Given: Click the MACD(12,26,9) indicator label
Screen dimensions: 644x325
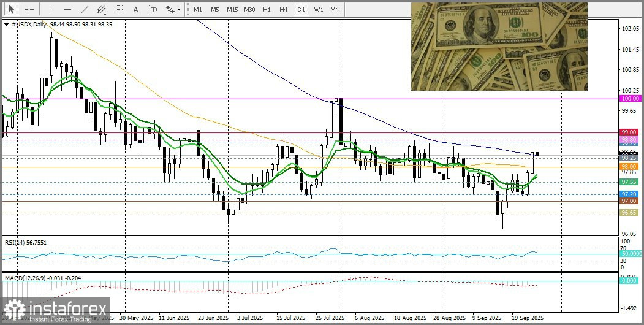Looking at the screenshot, I should pyautogui.click(x=43, y=278).
